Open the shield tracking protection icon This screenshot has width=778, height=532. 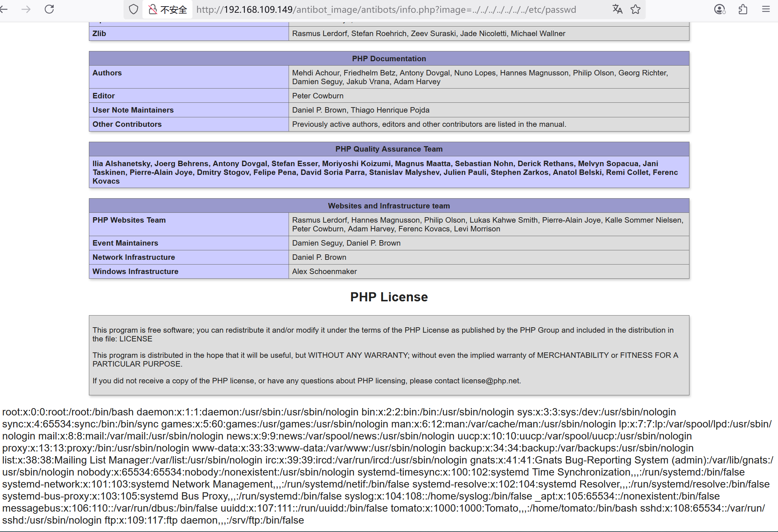[134, 9]
